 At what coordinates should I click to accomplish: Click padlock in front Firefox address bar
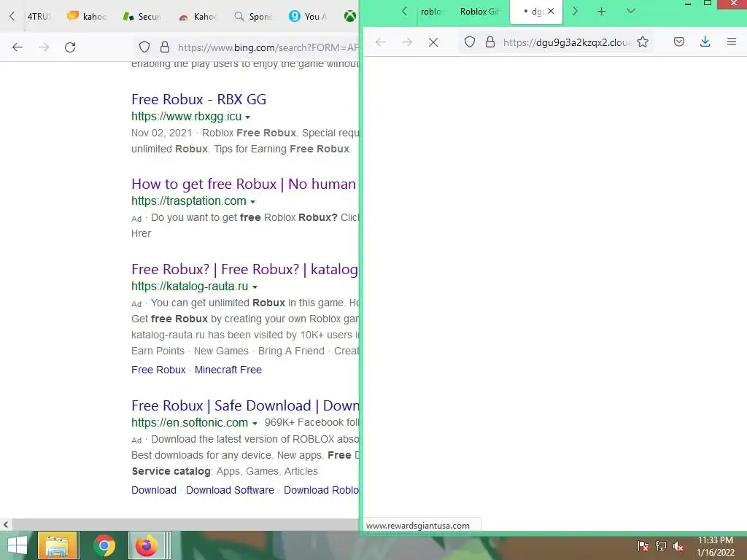(x=489, y=42)
